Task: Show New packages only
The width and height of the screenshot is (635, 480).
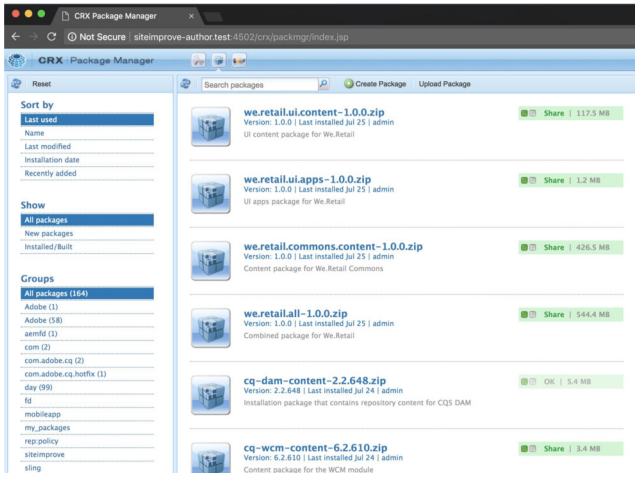Action: point(87,233)
